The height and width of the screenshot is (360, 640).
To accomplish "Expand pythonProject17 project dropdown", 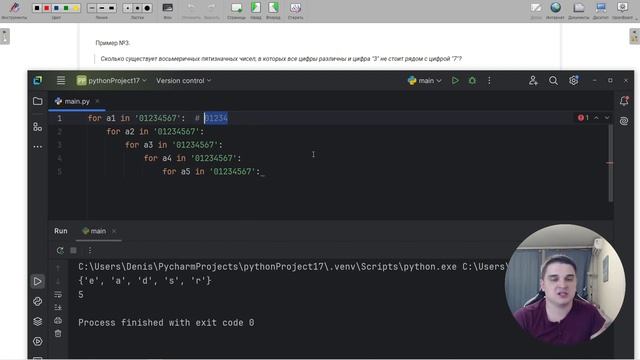I will [111, 80].
